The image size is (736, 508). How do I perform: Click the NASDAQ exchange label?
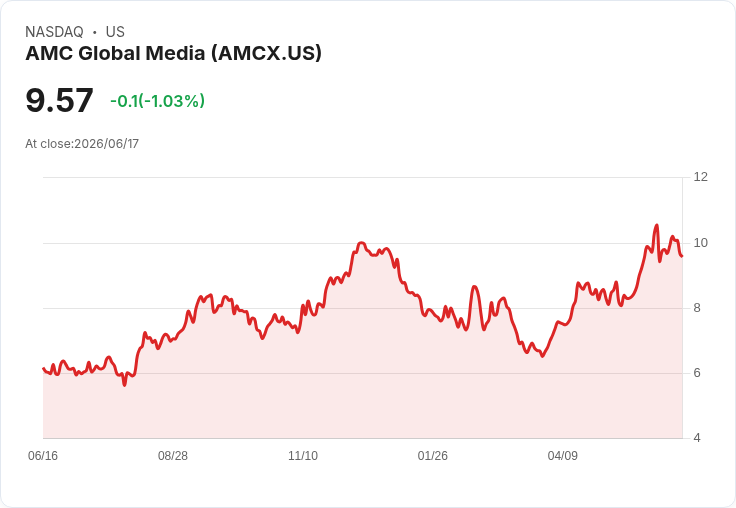(x=54, y=32)
